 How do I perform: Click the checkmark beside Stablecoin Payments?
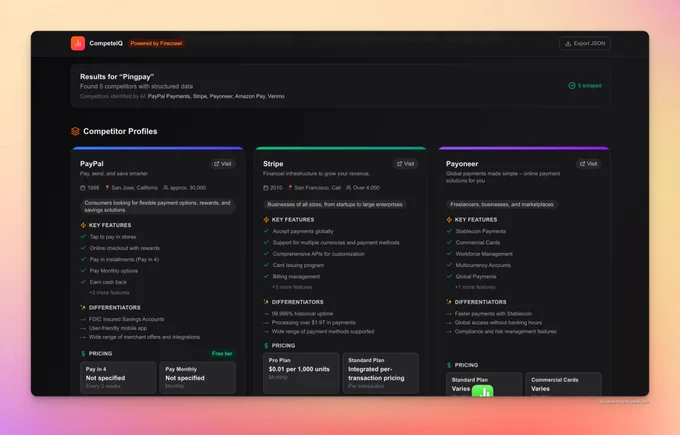click(x=449, y=231)
